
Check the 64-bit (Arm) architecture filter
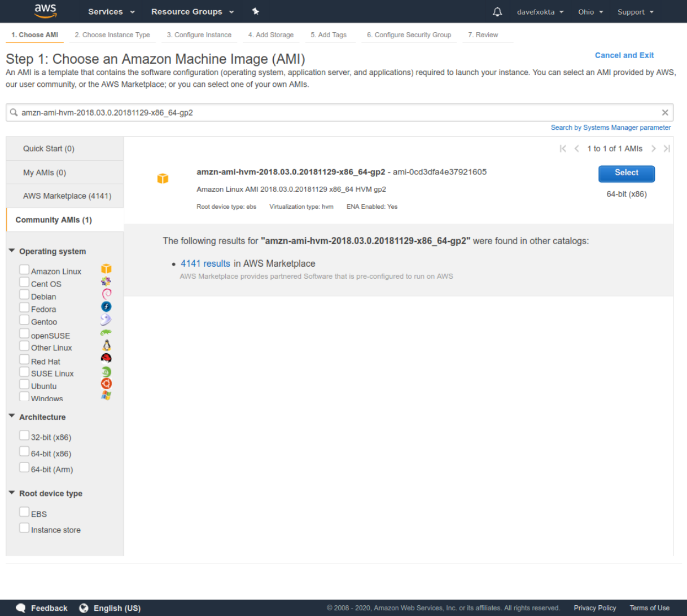[x=24, y=468]
